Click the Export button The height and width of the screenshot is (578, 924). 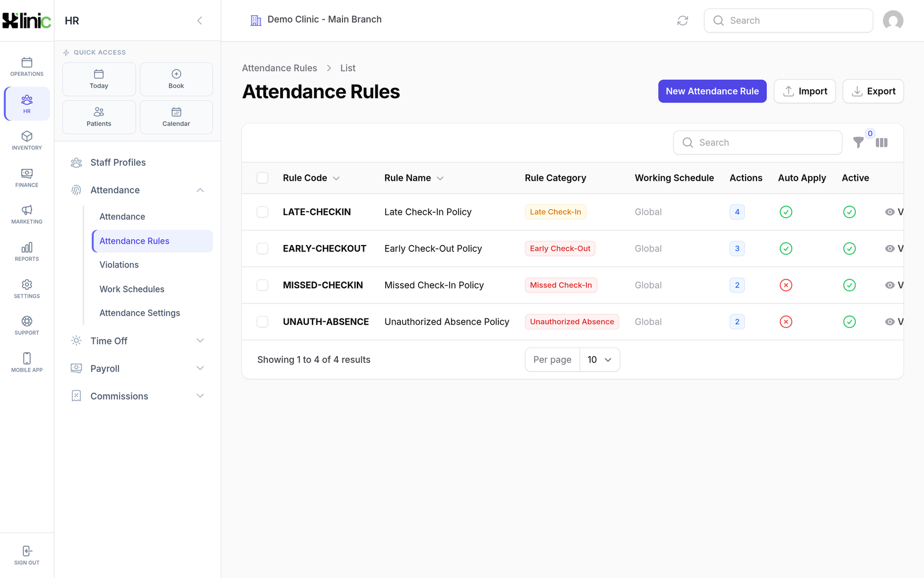[873, 91]
